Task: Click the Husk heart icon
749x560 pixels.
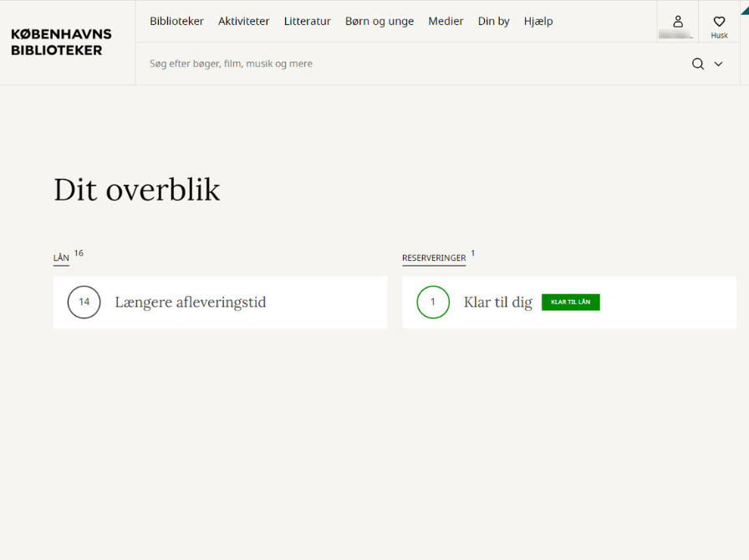Action: point(719,23)
